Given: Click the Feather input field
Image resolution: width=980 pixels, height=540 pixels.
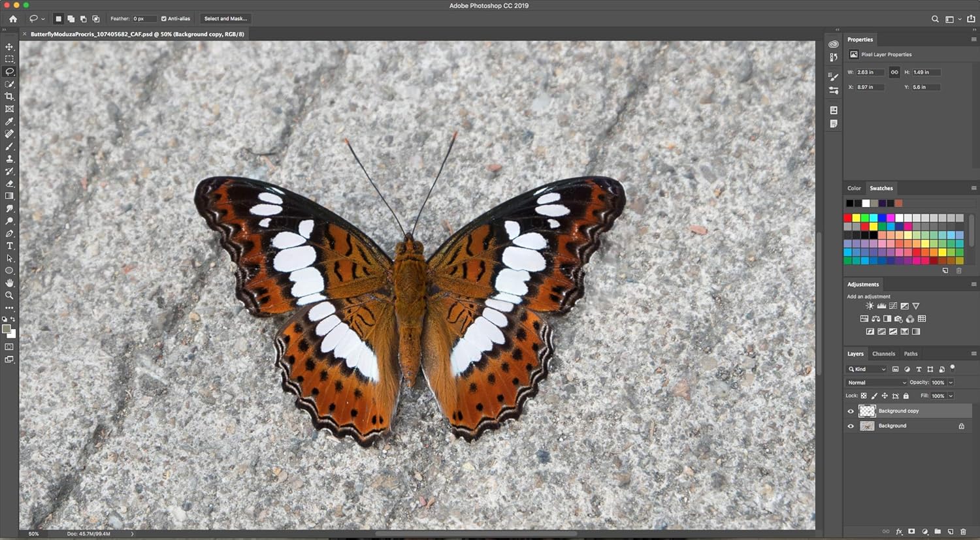Looking at the screenshot, I should (144, 19).
